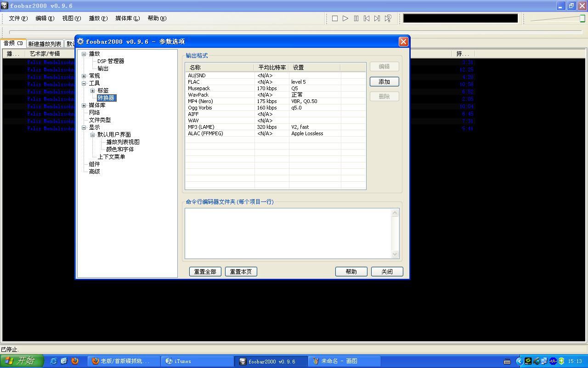This screenshot has width=588, height=368.
Task: Adjust the volume slider knob
Action: 582,18
